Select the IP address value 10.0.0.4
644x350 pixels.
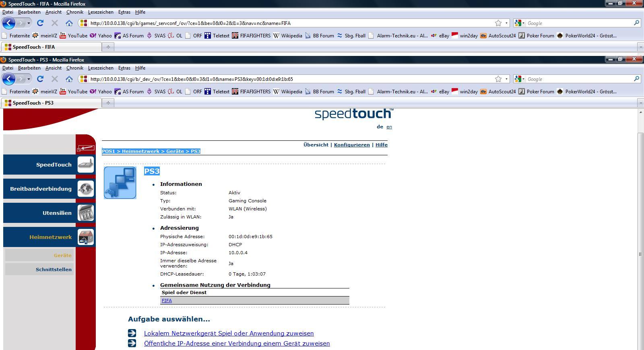pyautogui.click(x=238, y=253)
